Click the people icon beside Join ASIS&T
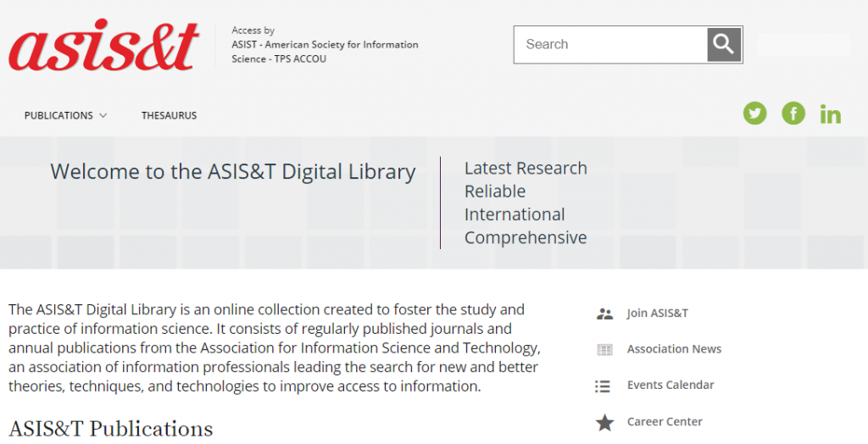The width and height of the screenshot is (868, 444). (604, 314)
